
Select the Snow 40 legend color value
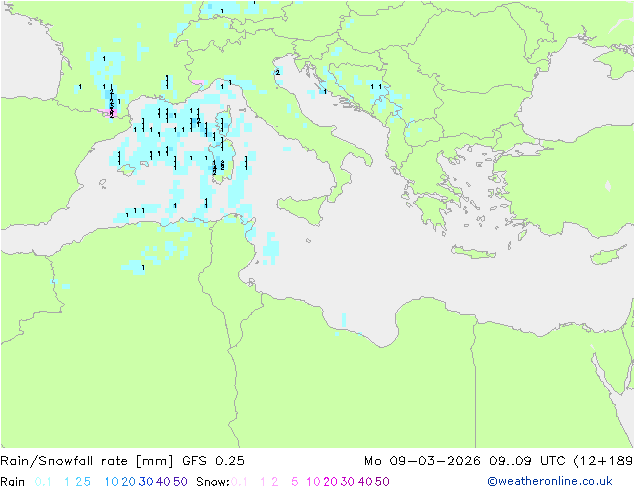[365, 482]
